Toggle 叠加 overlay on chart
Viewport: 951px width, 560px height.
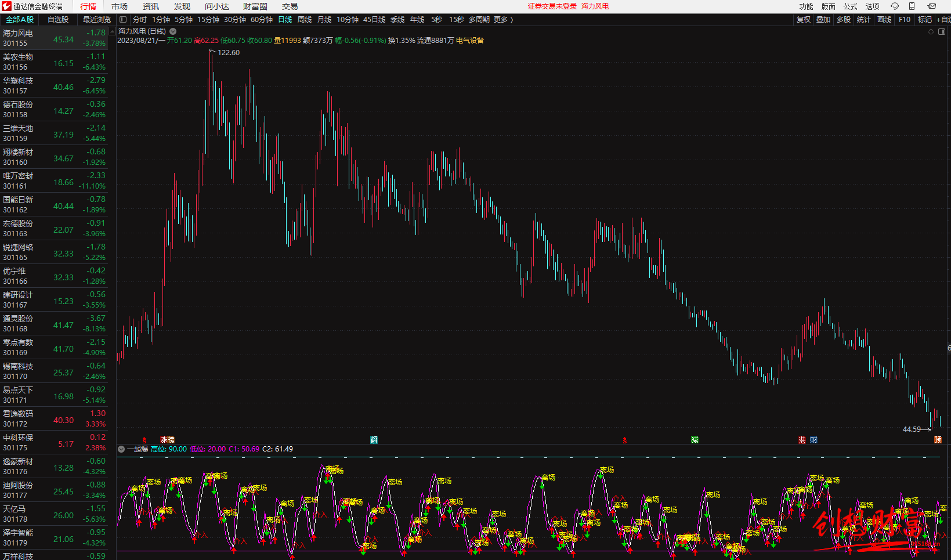pyautogui.click(x=823, y=20)
